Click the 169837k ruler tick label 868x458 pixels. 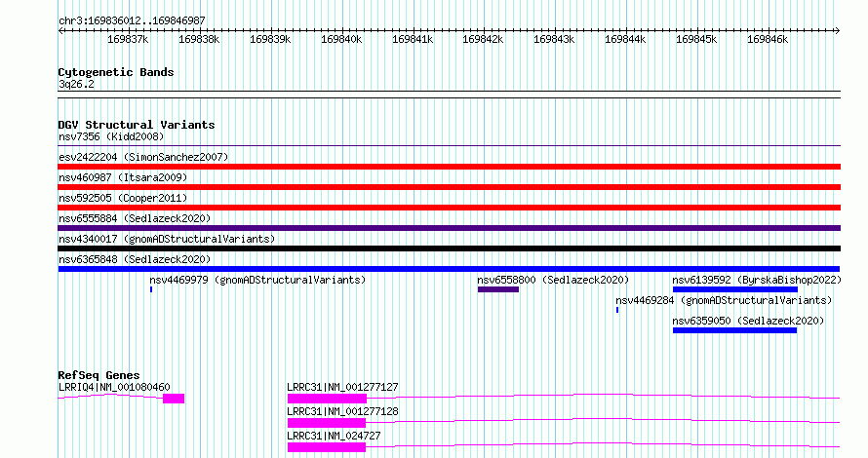pyautogui.click(x=128, y=39)
